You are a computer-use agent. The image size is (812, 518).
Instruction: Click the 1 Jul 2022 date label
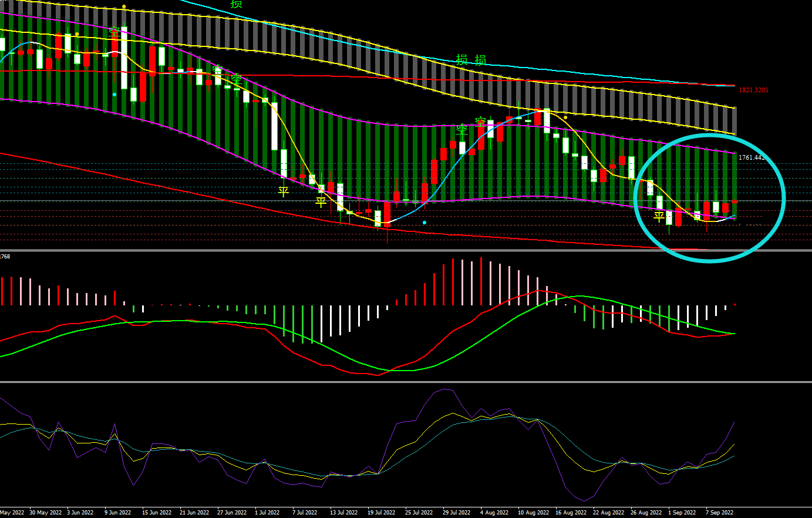click(267, 513)
